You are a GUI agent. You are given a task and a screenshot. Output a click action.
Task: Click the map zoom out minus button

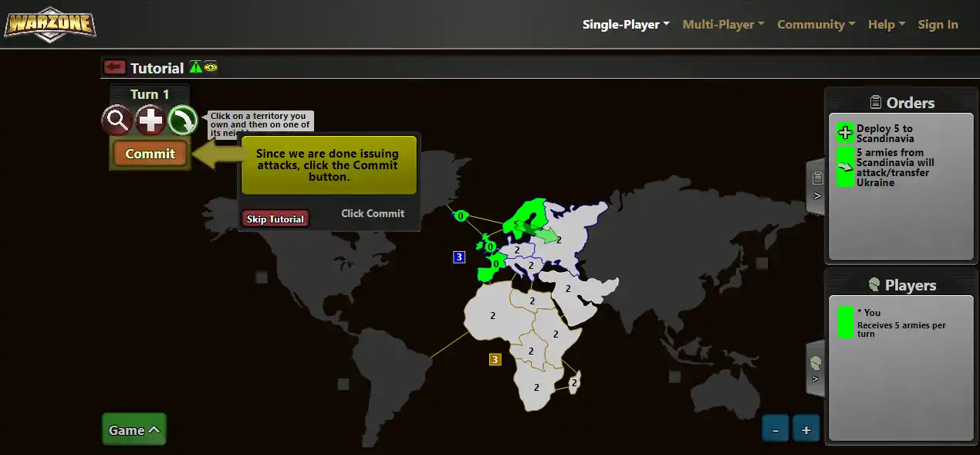776,430
